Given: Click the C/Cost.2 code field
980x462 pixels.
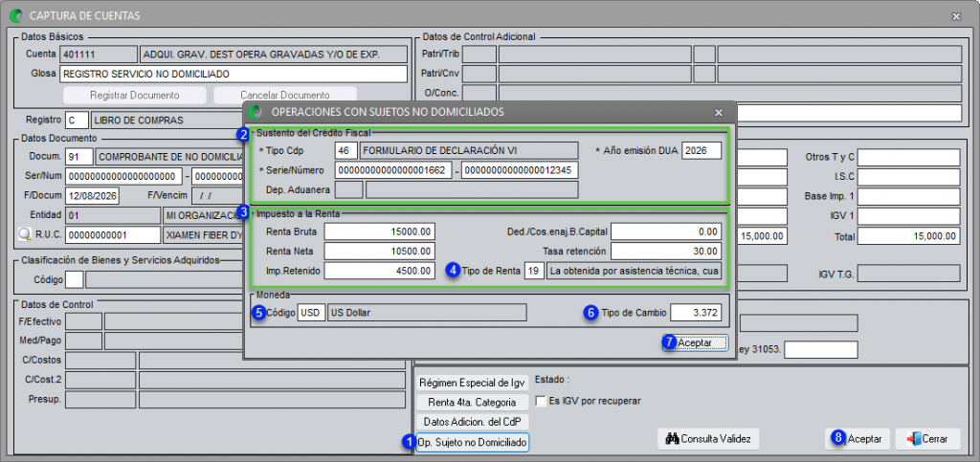Looking at the screenshot, I should pyautogui.click(x=100, y=380).
